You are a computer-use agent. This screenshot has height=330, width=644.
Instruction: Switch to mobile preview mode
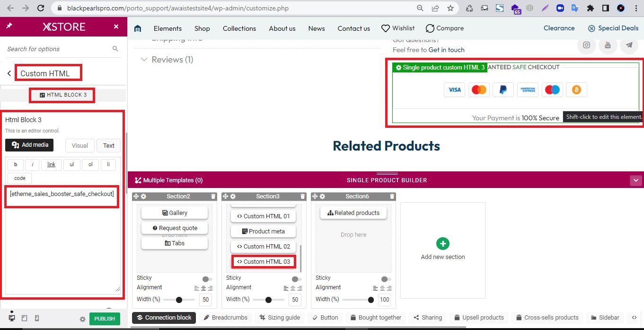coord(37,318)
